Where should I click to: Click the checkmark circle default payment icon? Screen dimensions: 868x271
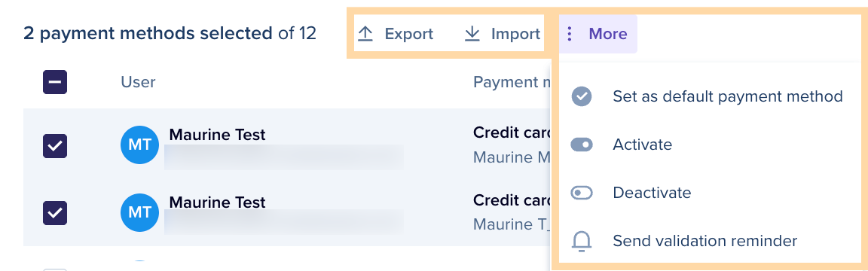(x=581, y=97)
